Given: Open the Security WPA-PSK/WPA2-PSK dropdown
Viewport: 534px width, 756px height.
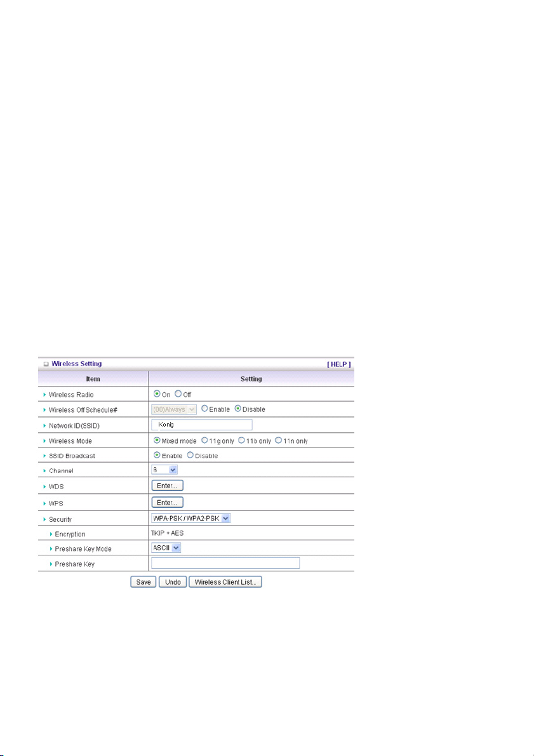Looking at the screenshot, I should pyautogui.click(x=191, y=519).
